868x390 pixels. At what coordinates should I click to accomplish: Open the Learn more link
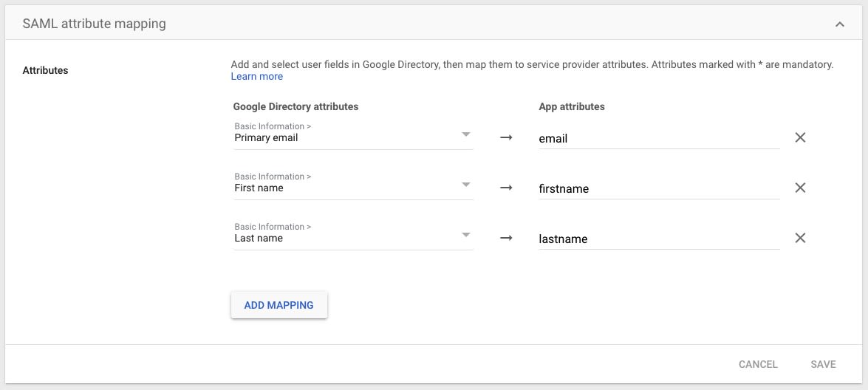tap(256, 76)
